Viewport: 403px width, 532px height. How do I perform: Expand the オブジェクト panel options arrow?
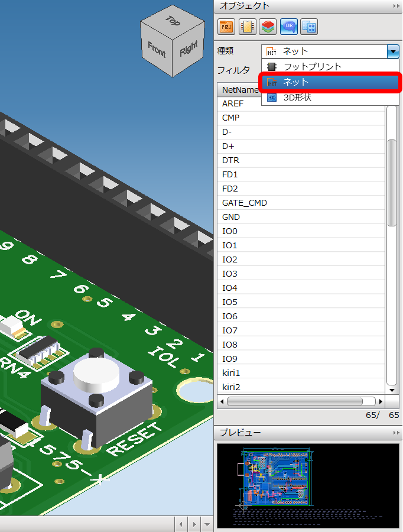396,6
